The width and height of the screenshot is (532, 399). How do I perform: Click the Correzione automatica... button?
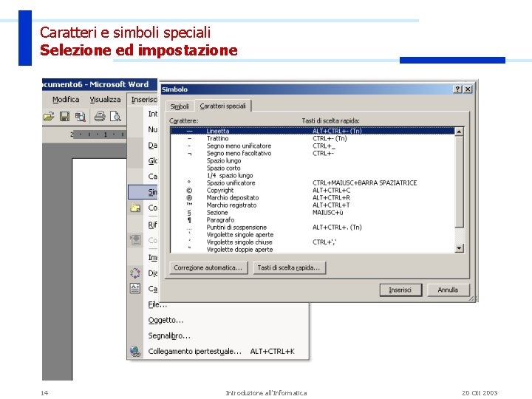[208, 267]
